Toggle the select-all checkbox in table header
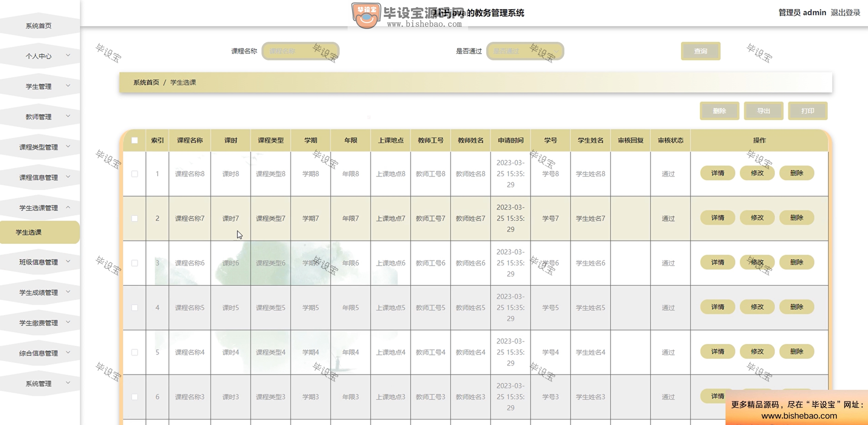Screen dimensions: 868x425 coord(135,140)
